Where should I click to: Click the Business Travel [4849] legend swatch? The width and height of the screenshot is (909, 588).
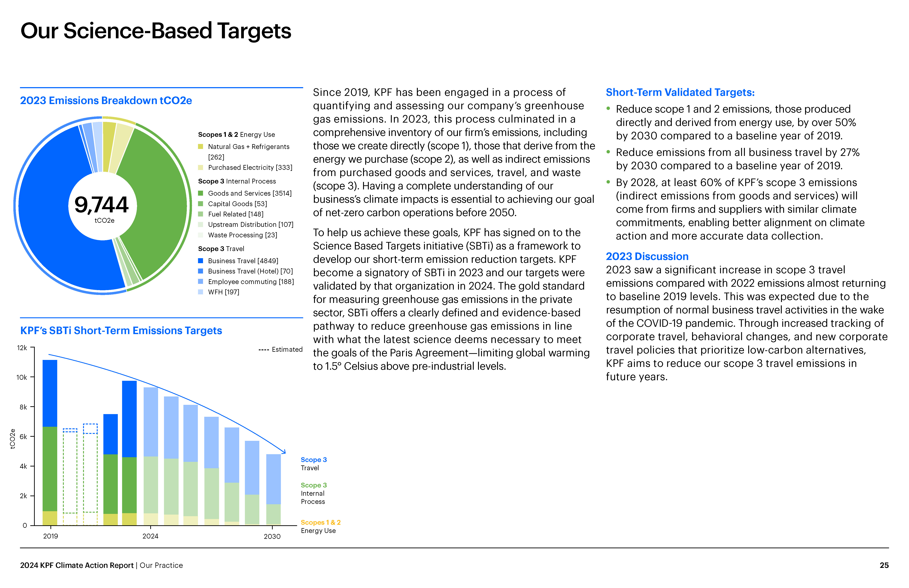201,261
